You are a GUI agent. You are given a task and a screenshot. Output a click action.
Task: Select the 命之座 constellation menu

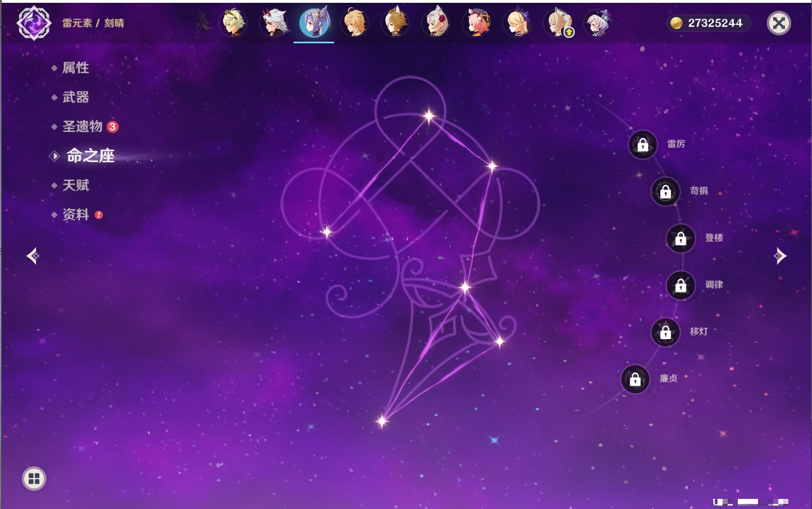click(91, 156)
